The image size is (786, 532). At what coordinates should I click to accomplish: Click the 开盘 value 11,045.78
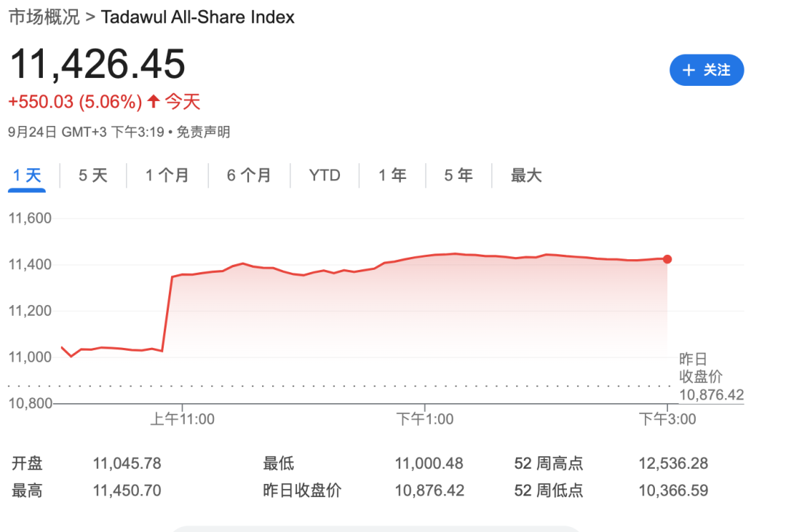click(127, 464)
